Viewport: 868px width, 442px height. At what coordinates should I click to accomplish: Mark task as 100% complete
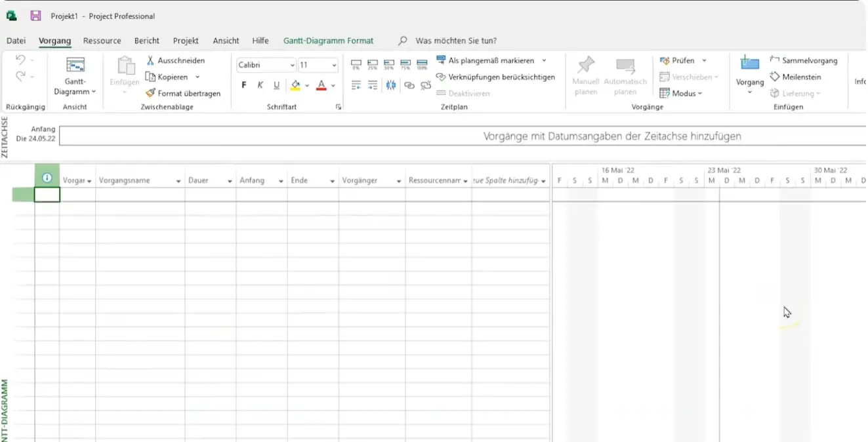click(422, 64)
